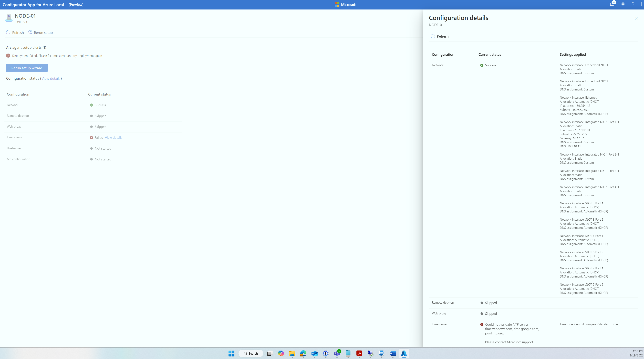Screen dimensions: 644x359
Task: Click the Current status column header in left table
Action: pos(99,94)
